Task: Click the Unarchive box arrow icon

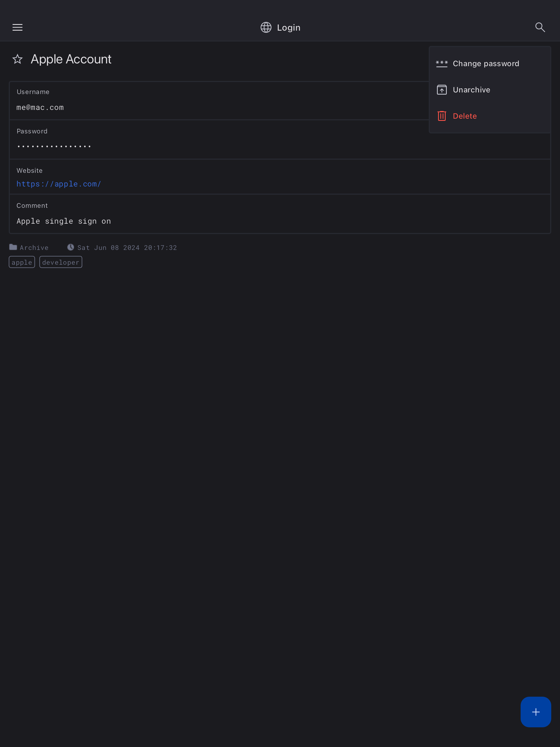Action: tap(441, 90)
